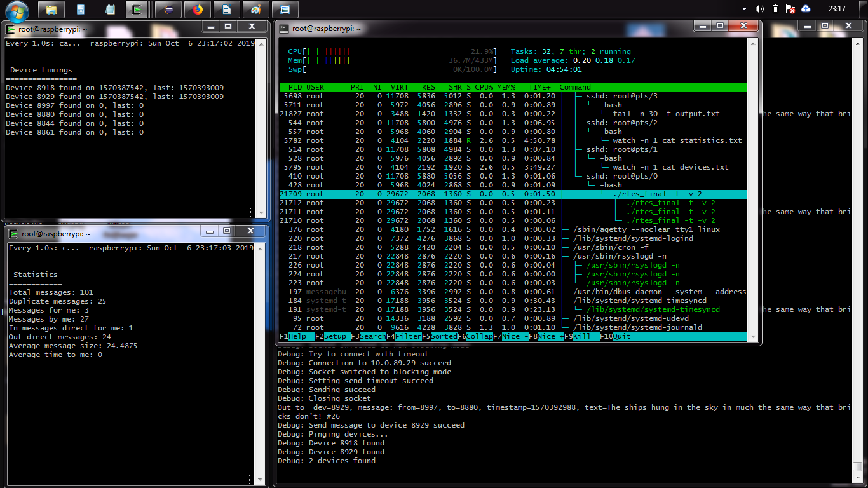Viewport: 868px width, 488px height.
Task: Click the Windows Start orb
Action: pyautogui.click(x=17, y=10)
